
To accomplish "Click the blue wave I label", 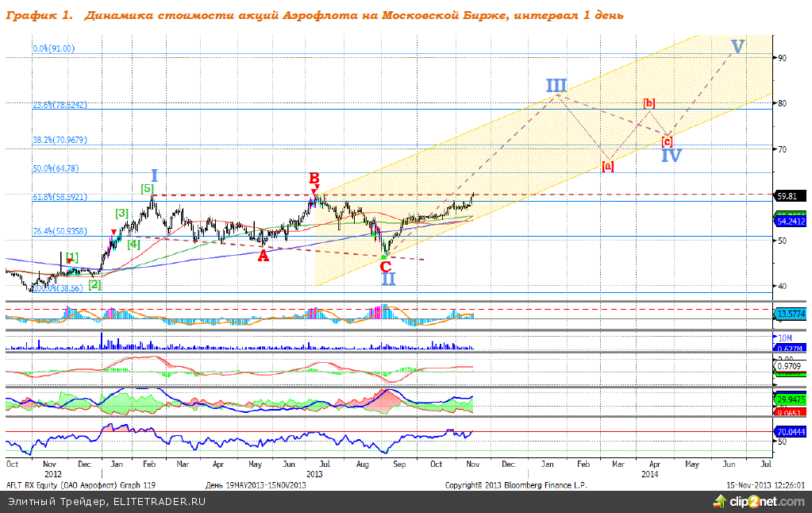I will tap(154, 175).
